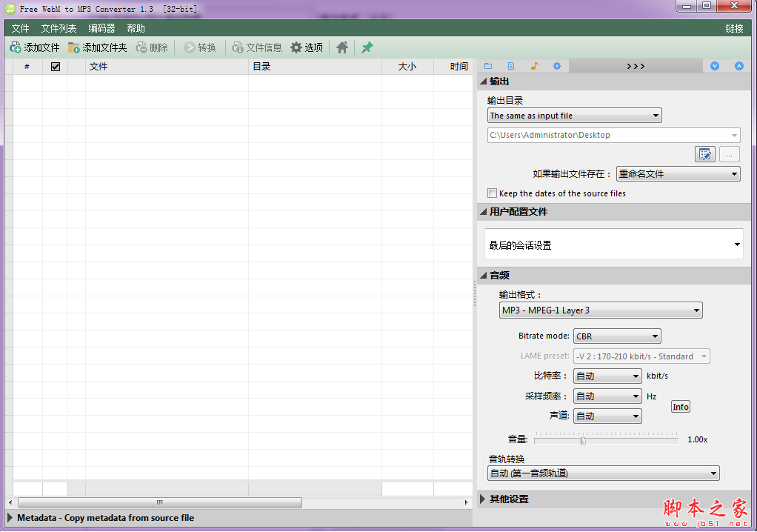Open the 采样频率 sample rate dropdown
This screenshot has height=532, width=757.
(607, 396)
